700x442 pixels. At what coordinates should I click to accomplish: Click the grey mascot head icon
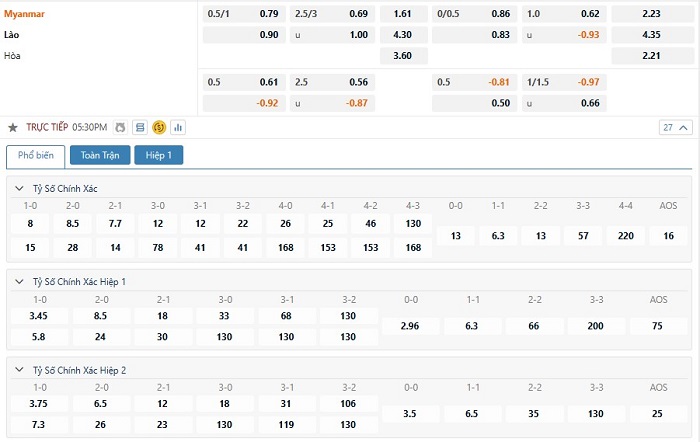coord(120,128)
